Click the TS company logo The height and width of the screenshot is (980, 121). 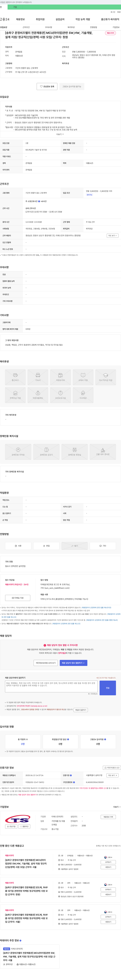coord(18,819)
